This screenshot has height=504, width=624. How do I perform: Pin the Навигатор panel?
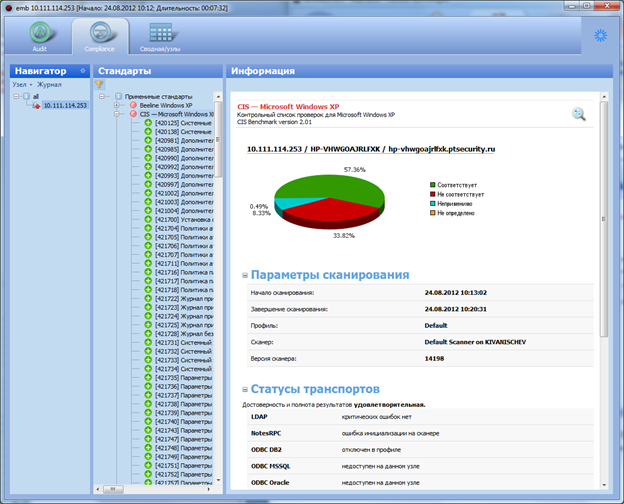coord(81,72)
